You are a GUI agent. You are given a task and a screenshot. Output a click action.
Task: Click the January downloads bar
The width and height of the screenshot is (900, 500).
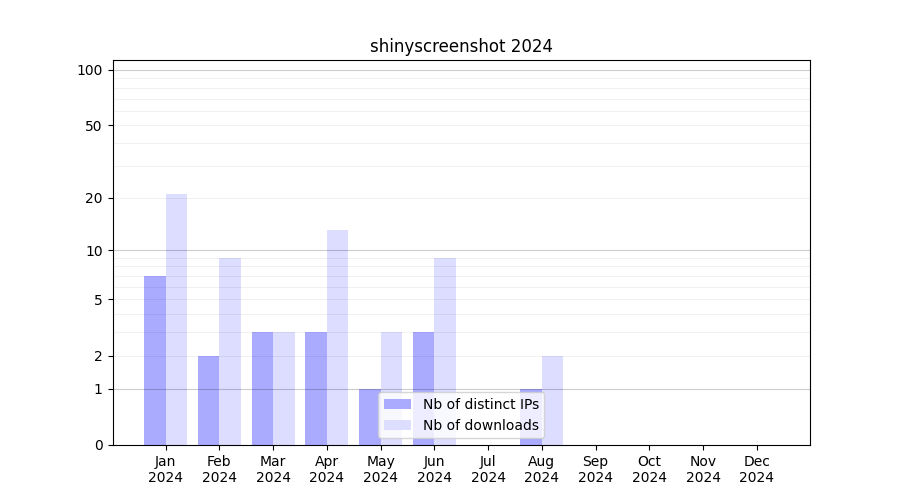[x=176, y=320]
